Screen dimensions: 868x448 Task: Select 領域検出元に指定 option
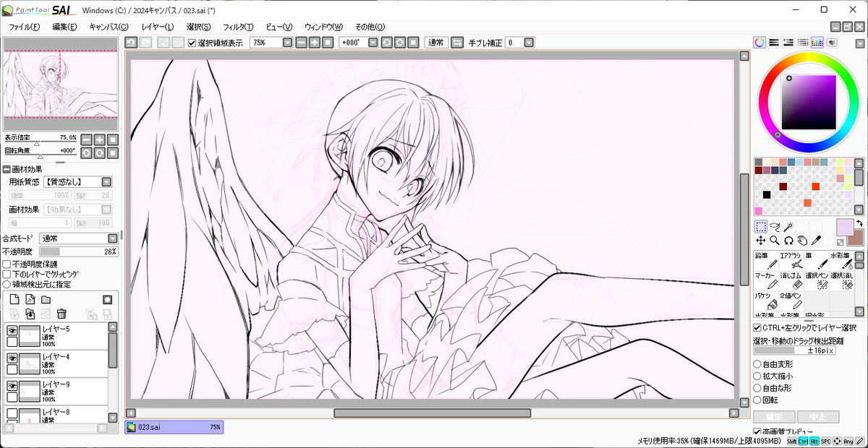7,285
